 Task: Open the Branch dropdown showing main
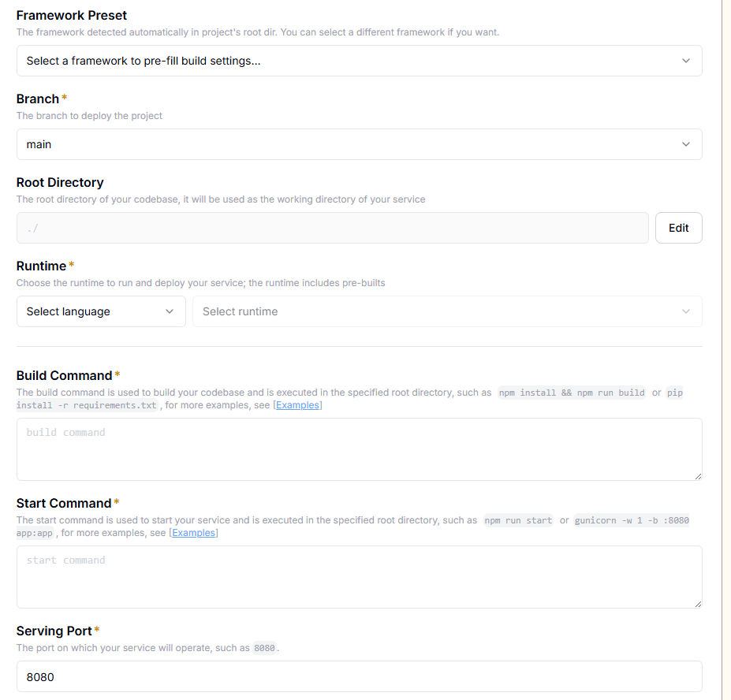click(360, 144)
